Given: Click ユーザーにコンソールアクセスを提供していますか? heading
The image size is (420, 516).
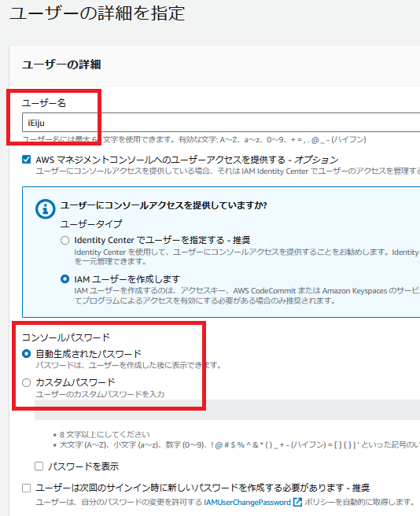Looking at the screenshot, I should (x=164, y=205).
